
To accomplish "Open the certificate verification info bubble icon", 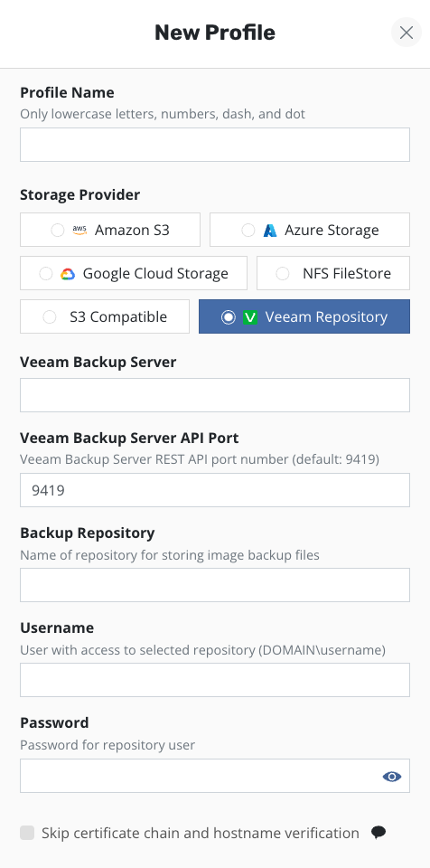I will (379, 833).
